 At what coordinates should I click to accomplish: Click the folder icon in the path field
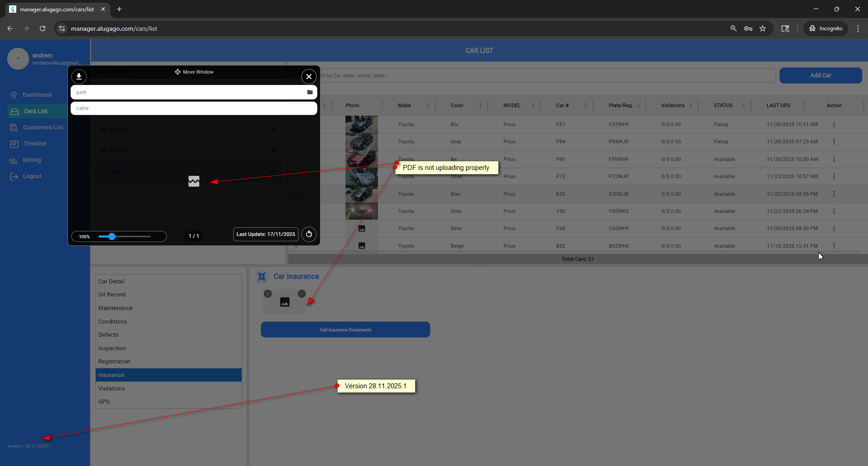[310, 92]
